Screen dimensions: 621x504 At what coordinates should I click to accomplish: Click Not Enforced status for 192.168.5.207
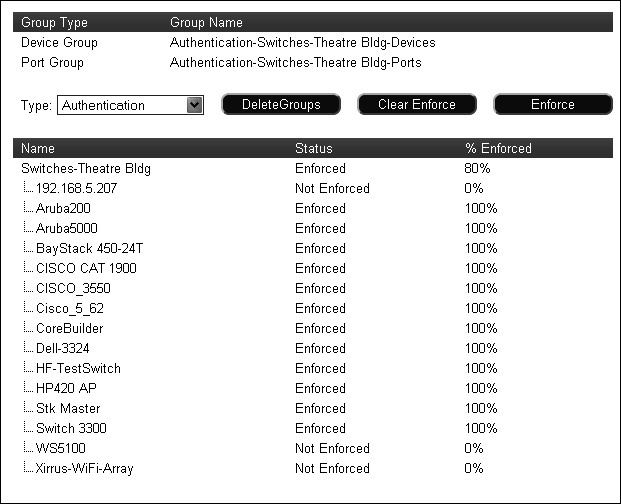point(332,188)
